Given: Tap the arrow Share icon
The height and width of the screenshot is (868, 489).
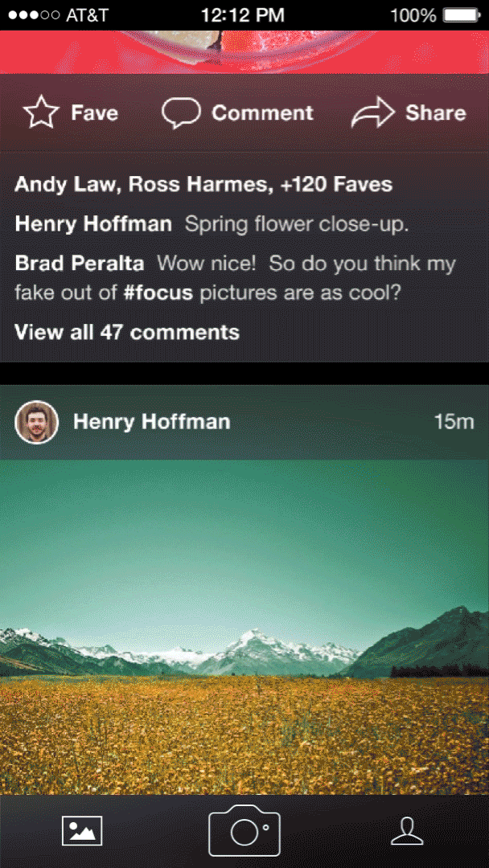Looking at the screenshot, I should click(x=373, y=113).
